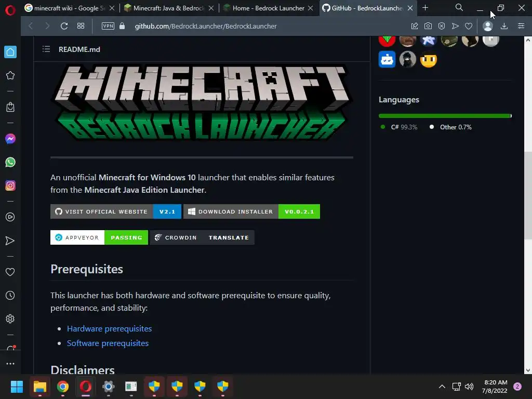Open README table of contents list icon
Image resolution: width=532 pixels, height=399 pixels.
(x=46, y=49)
